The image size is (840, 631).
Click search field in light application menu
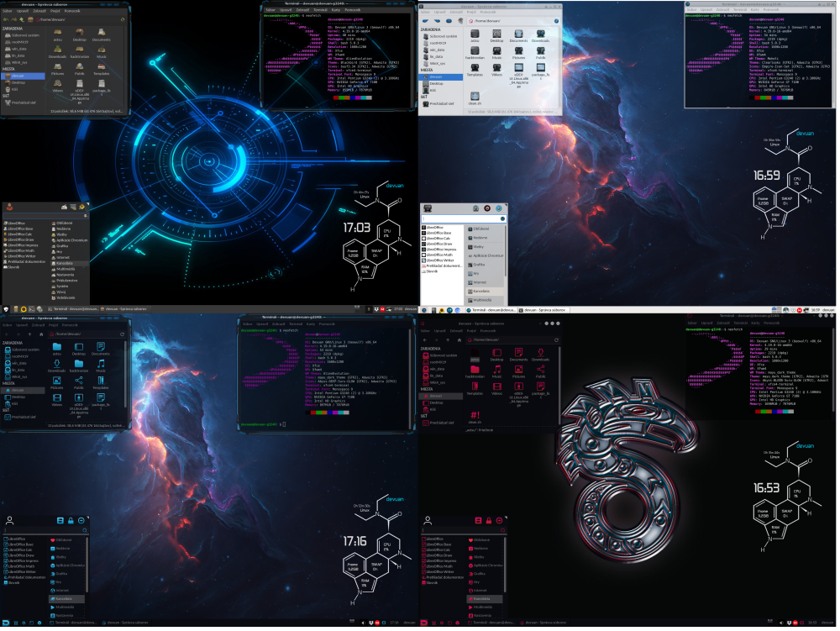click(x=461, y=218)
